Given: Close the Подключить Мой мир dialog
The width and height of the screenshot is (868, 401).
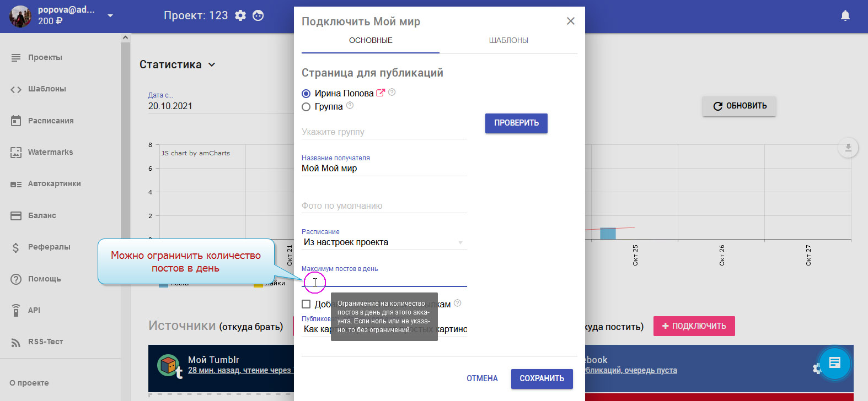Looking at the screenshot, I should tap(571, 21).
